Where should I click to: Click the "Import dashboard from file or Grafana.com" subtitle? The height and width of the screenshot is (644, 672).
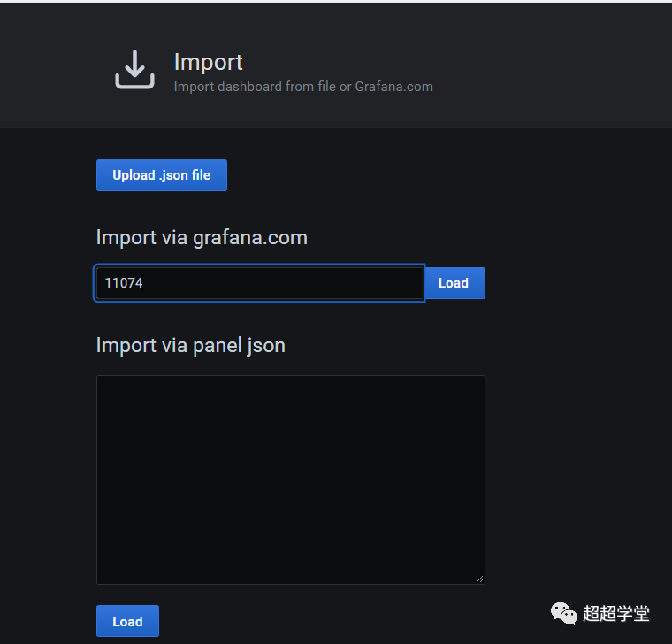pyautogui.click(x=303, y=87)
